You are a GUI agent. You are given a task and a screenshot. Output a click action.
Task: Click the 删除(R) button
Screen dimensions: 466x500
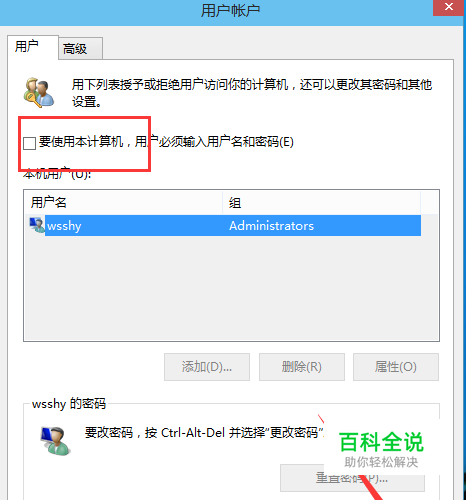point(302,367)
